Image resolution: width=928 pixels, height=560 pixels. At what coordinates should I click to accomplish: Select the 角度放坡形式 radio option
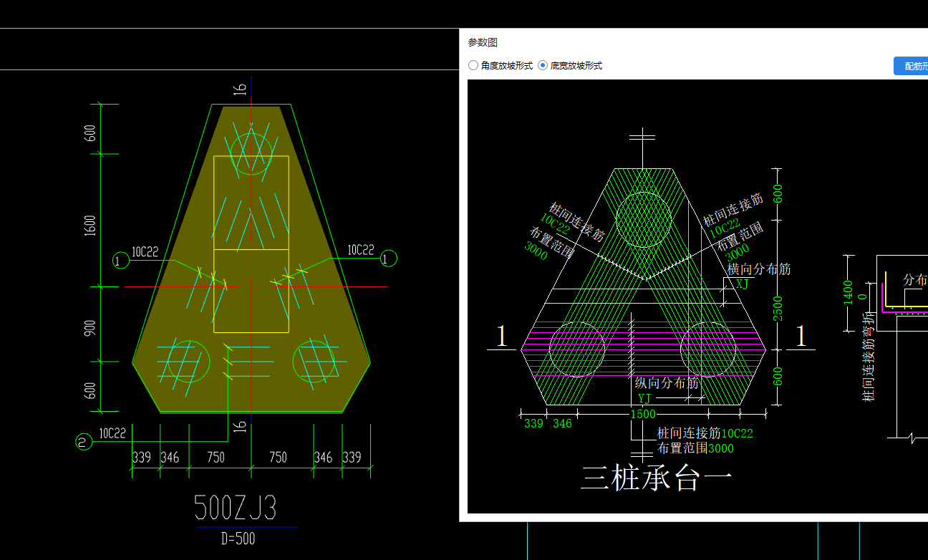[501, 65]
